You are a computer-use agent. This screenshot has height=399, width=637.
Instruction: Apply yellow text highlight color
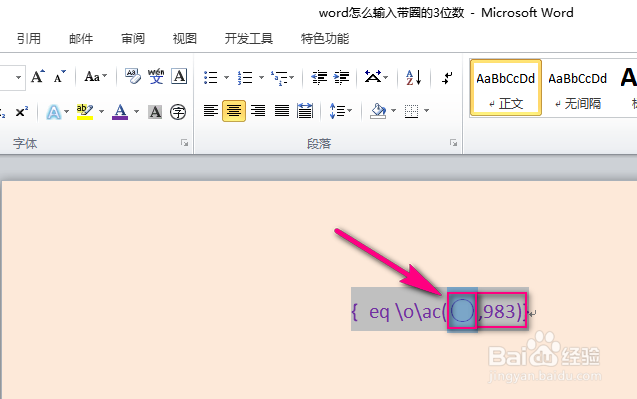(84, 112)
